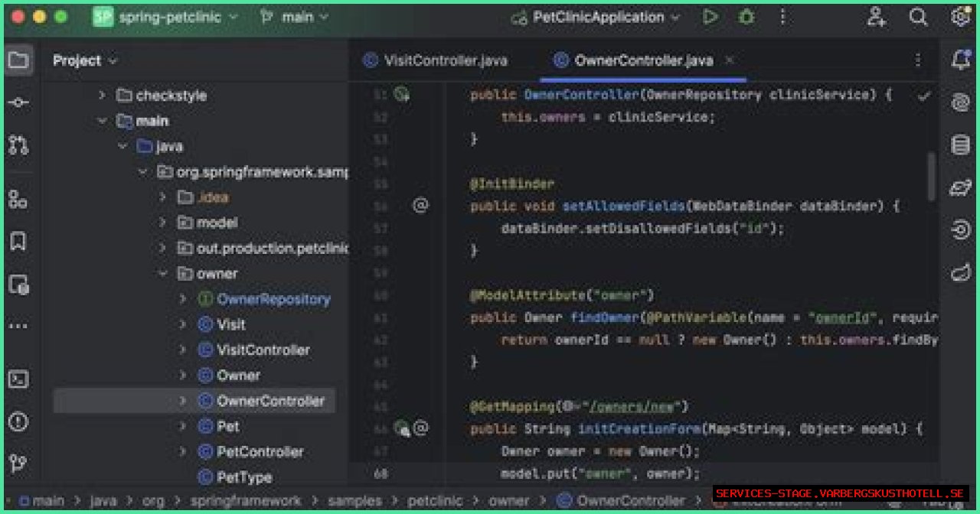Select out.production.petclinic folder
The image size is (980, 514).
[x=273, y=248]
